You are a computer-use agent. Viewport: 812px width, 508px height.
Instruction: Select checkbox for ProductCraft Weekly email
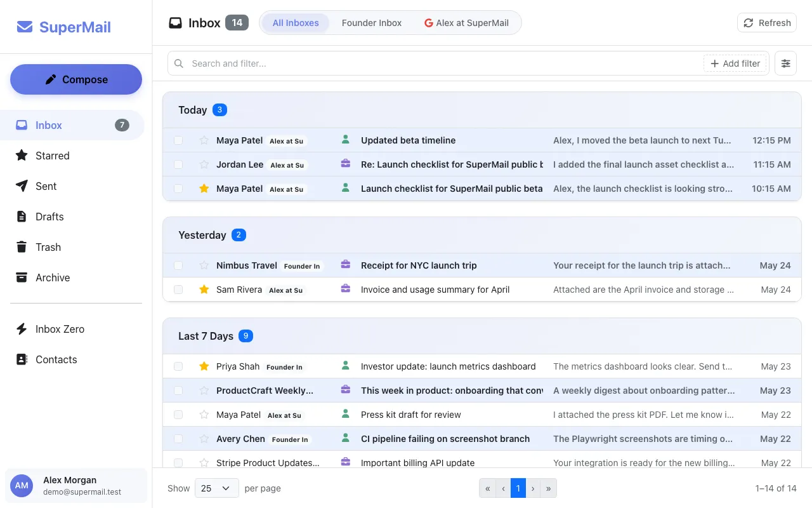pyautogui.click(x=178, y=391)
